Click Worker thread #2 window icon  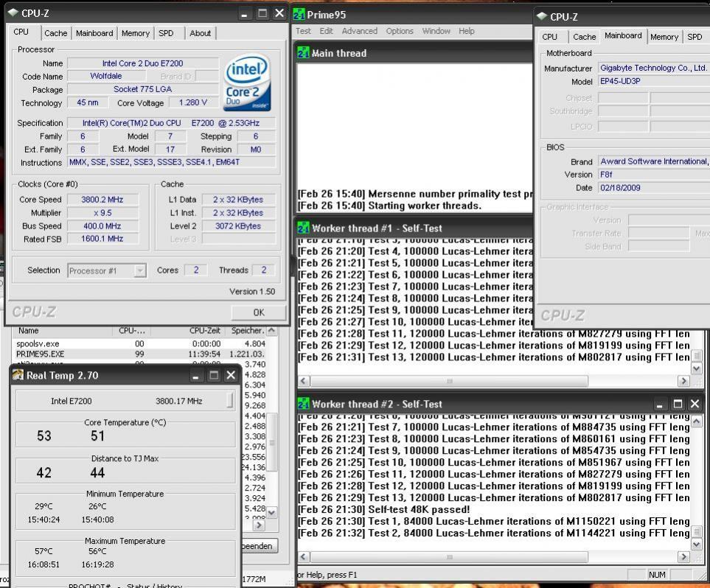pyautogui.click(x=303, y=404)
